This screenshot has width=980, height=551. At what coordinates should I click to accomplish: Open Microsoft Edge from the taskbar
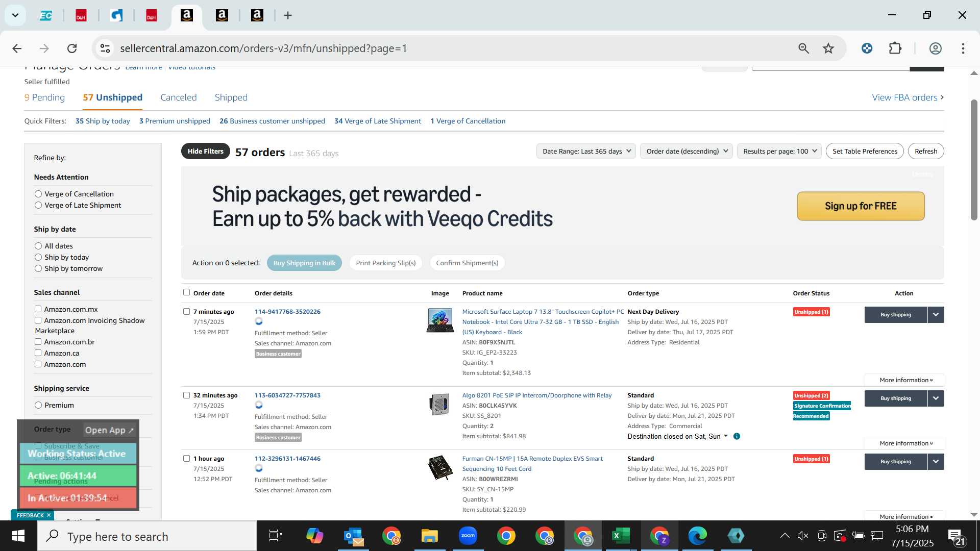(697, 536)
